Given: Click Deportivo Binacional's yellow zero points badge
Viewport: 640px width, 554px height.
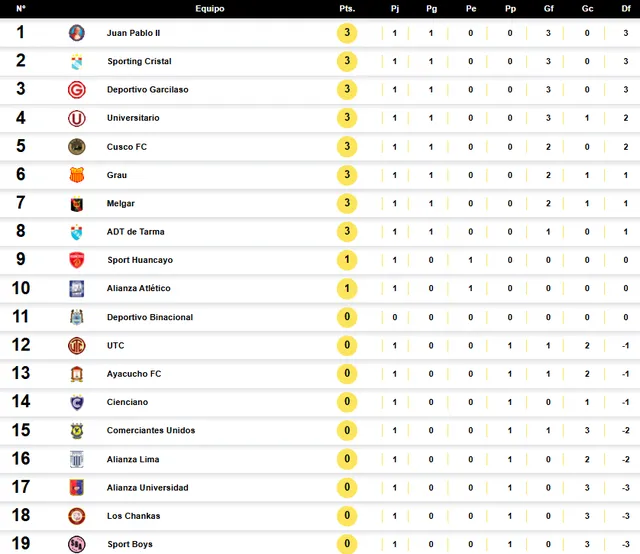Looking at the screenshot, I should click(x=347, y=317).
